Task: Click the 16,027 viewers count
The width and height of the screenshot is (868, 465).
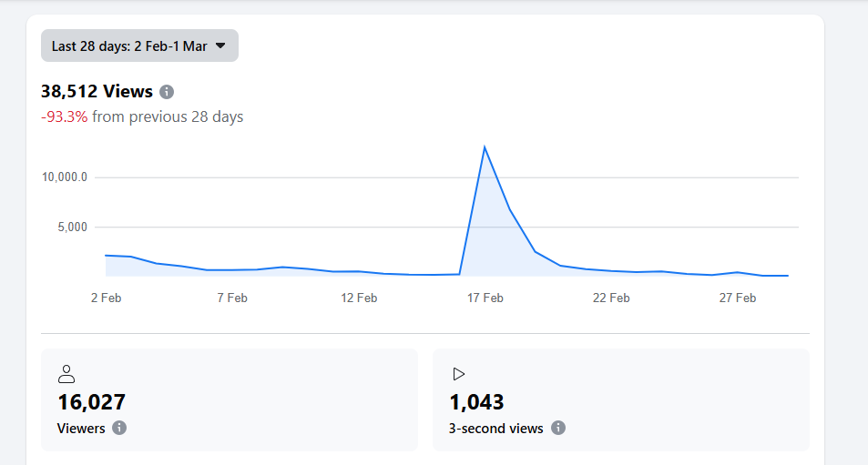Action: tap(91, 402)
